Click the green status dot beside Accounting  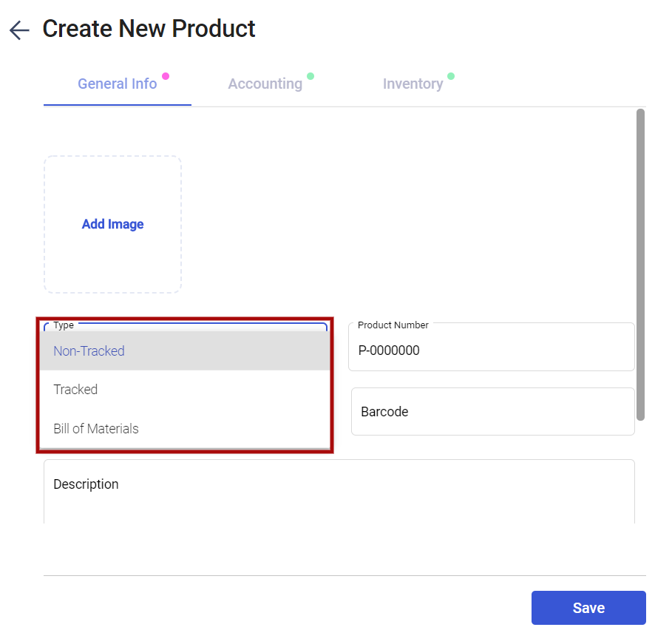point(310,76)
